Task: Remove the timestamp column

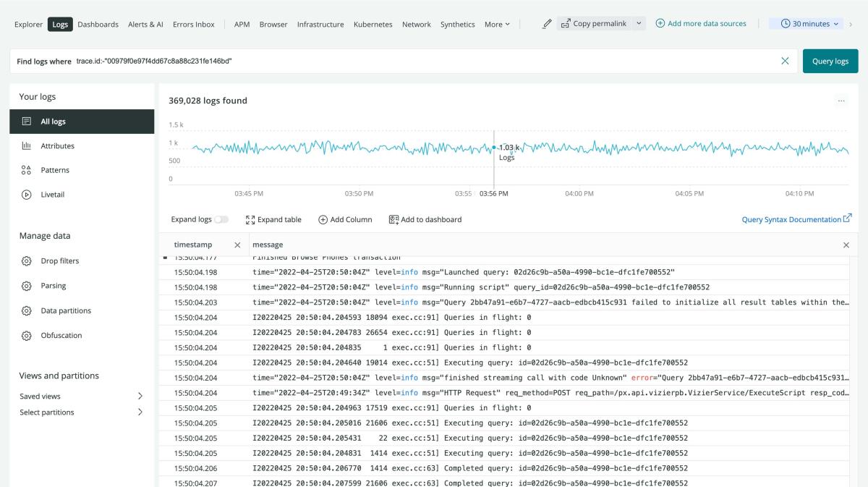Action: click(x=237, y=245)
